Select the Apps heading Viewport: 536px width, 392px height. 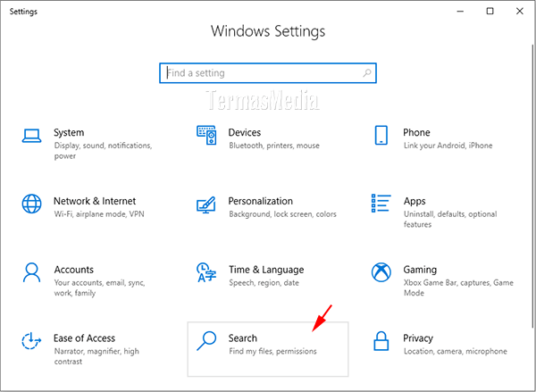click(x=415, y=201)
